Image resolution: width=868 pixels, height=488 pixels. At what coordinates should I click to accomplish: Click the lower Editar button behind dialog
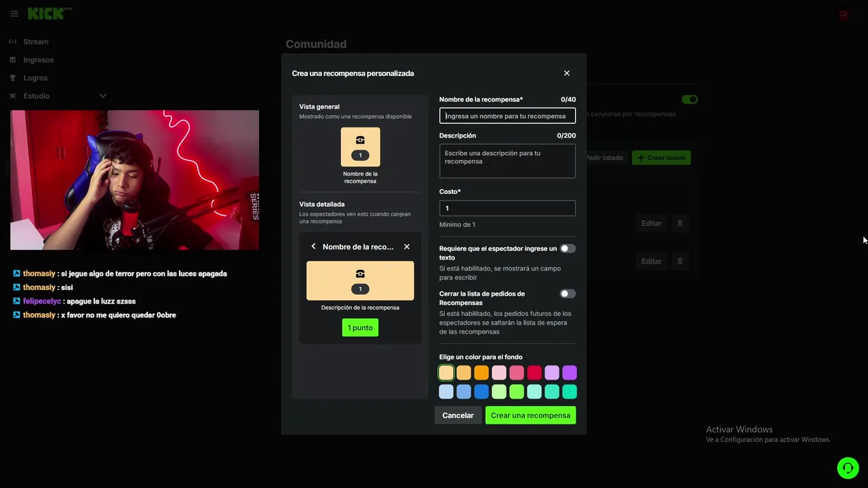tap(651, 262)
